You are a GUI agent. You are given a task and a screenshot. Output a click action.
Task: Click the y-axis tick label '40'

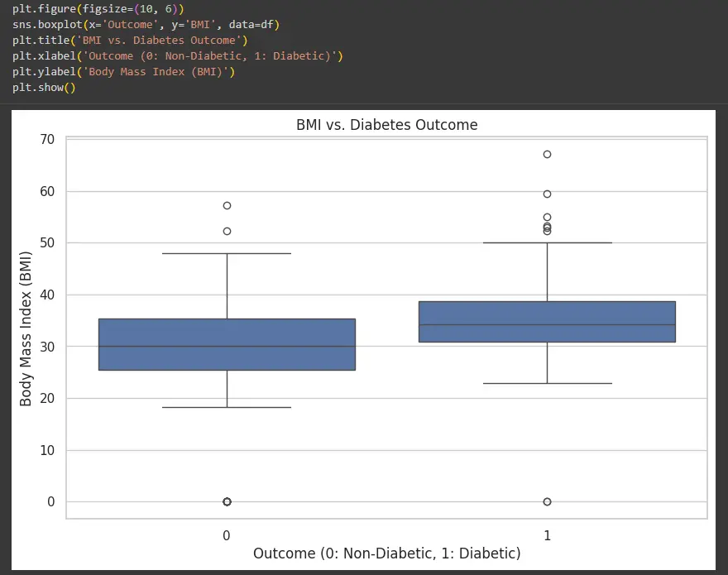(x=47, y=295)
